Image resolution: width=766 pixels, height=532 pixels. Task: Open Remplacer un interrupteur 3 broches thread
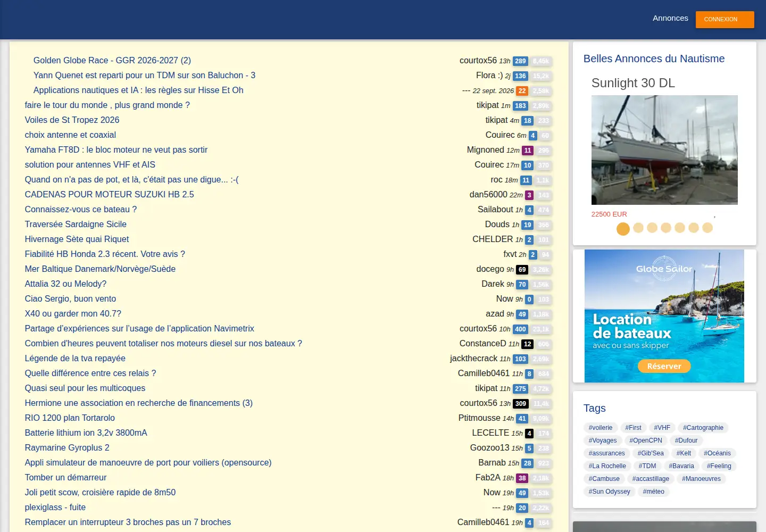(x=128, y=522)
